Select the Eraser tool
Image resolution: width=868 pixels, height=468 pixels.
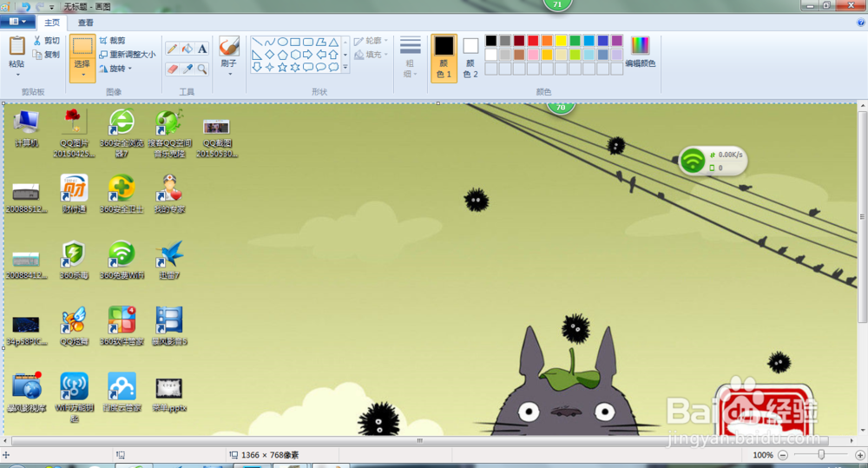[172, 69]
